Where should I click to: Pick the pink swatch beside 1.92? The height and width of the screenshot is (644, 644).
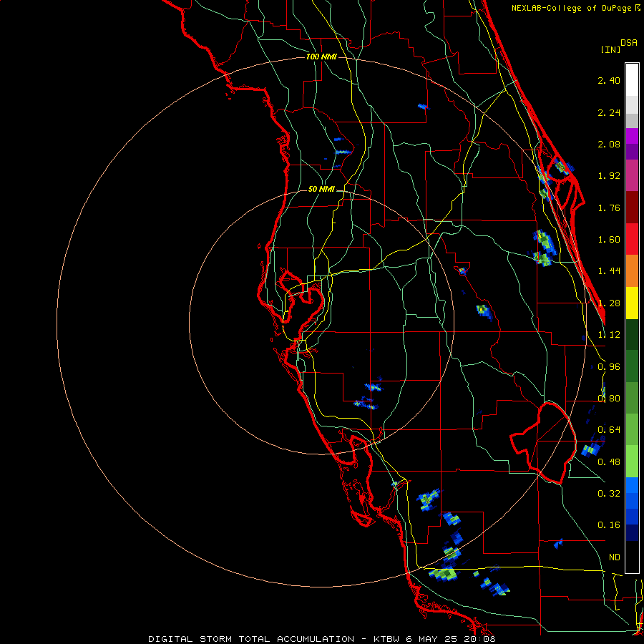[x=632, y=175]
